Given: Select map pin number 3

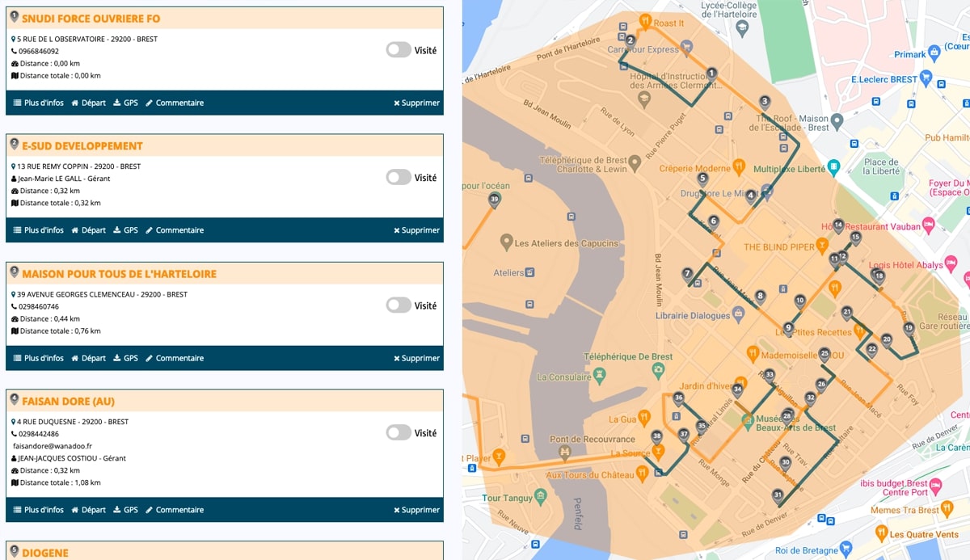Looking at the screenshot, I should [765, 103].
